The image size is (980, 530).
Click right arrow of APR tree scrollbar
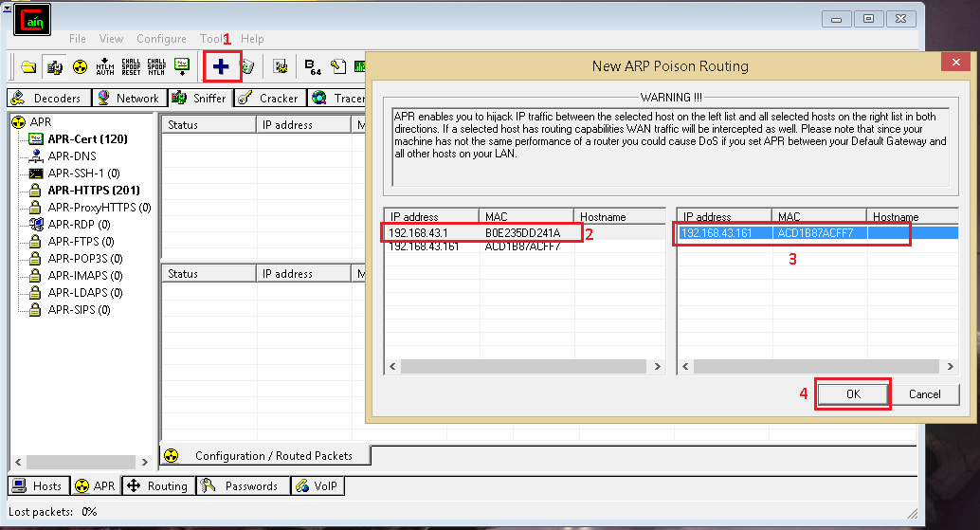pyautogui.click(x=144, y=462)
